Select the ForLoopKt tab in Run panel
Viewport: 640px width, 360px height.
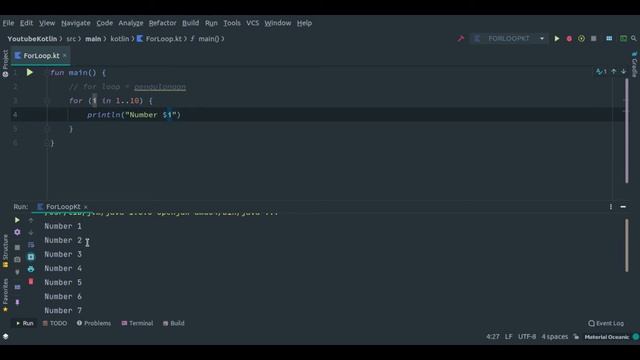(62, 207)
